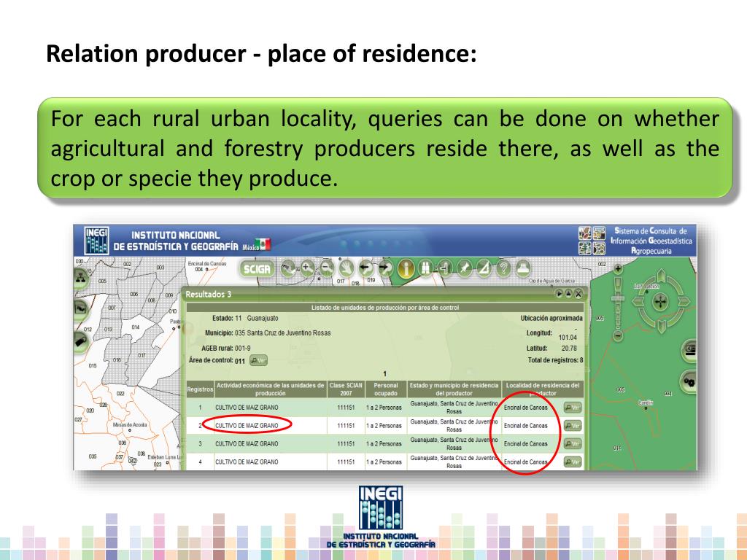The image size is (747, 560).
Task: Click Ver button in row 4
Action: [x=572, y=462]
